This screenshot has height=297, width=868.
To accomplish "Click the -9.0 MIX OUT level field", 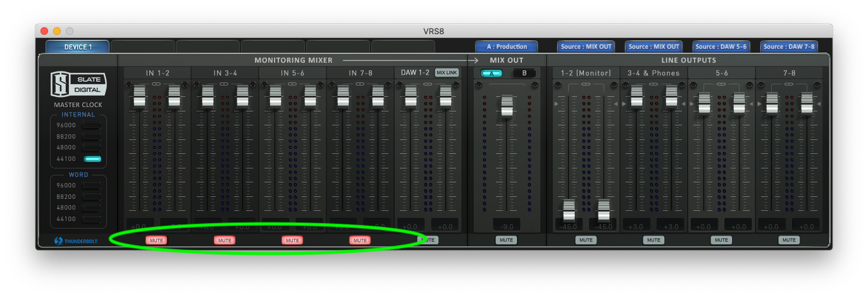I will (x=506, y=225).
